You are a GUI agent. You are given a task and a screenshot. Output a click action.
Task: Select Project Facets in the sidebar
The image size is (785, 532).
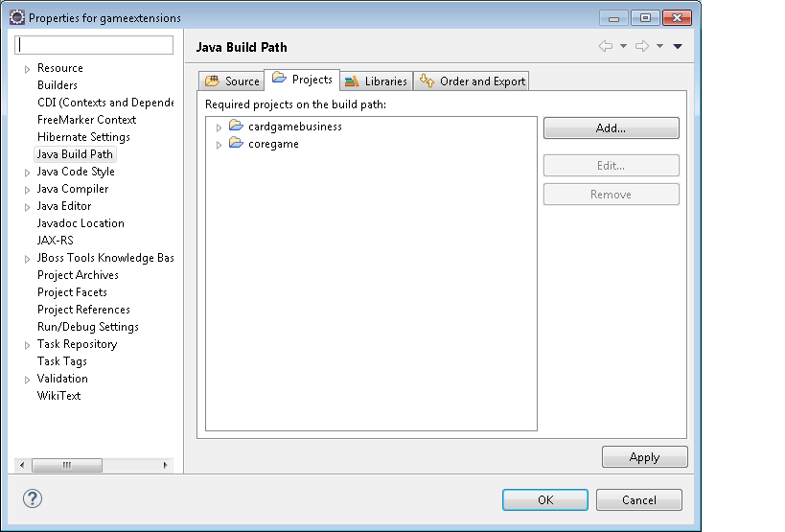(x=72, y=292)
